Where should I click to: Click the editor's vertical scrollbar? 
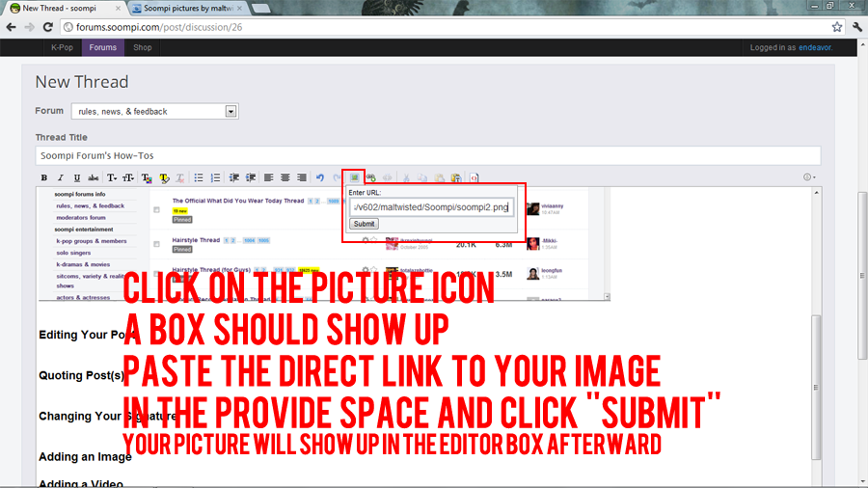816,388
